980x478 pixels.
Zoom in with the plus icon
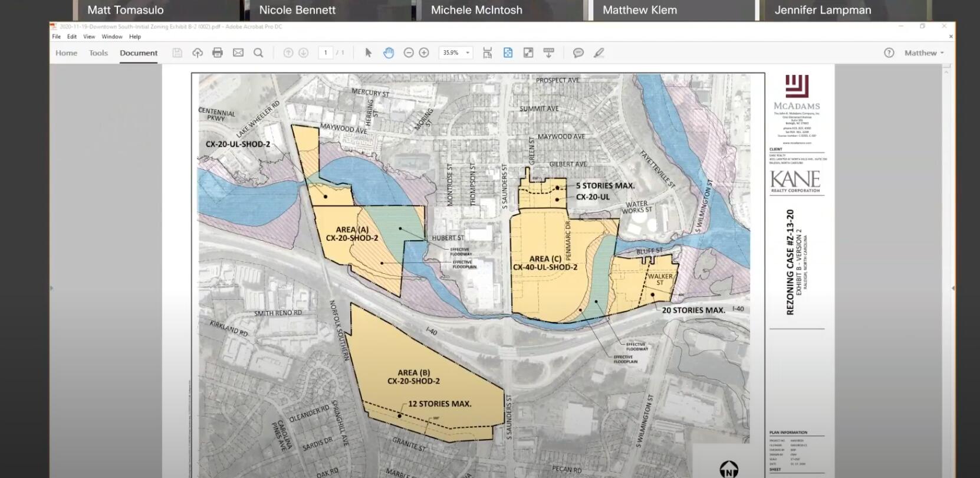[x=424, y=53]
